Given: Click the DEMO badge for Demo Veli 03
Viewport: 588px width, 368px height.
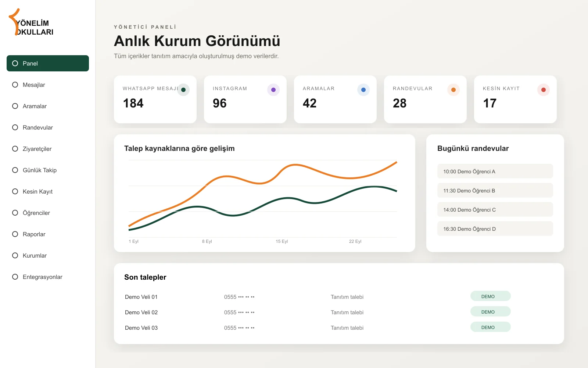Looking at the screenshot, I should 491,327.
